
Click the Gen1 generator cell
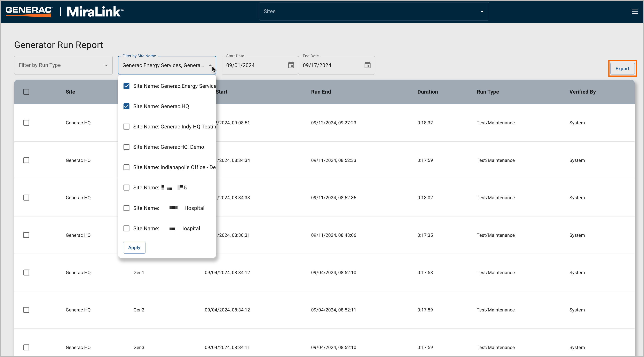[x=139, y=272]
